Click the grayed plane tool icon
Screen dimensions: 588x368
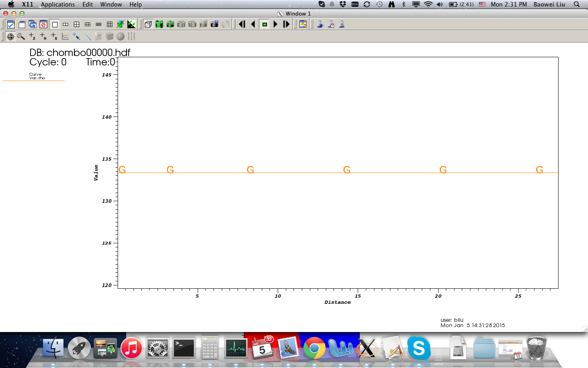click(98, 36)
